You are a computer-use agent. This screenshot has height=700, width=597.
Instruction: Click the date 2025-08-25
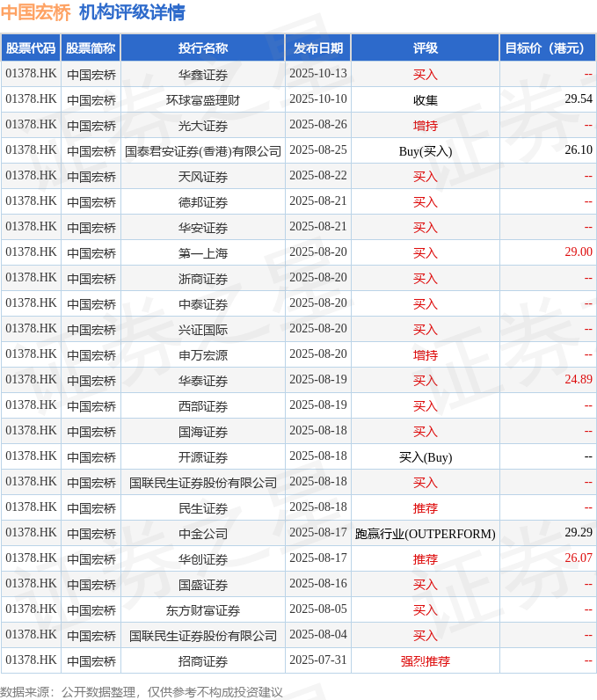click(318, 149)
